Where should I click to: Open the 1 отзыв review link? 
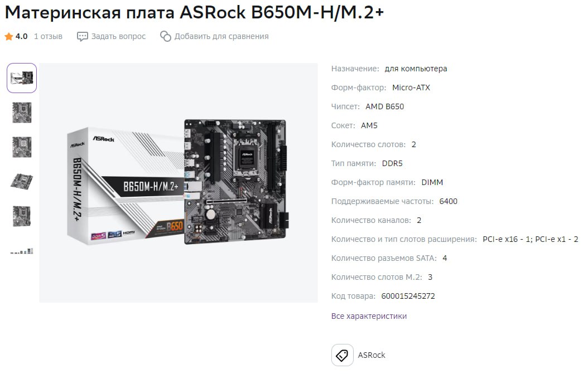point(48,36)
